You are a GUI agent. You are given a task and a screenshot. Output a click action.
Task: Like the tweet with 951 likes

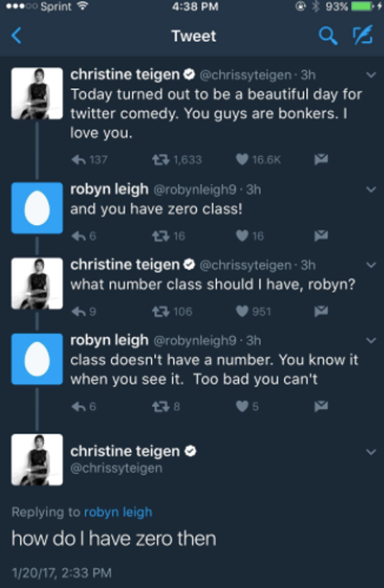(x=242, y=311)
